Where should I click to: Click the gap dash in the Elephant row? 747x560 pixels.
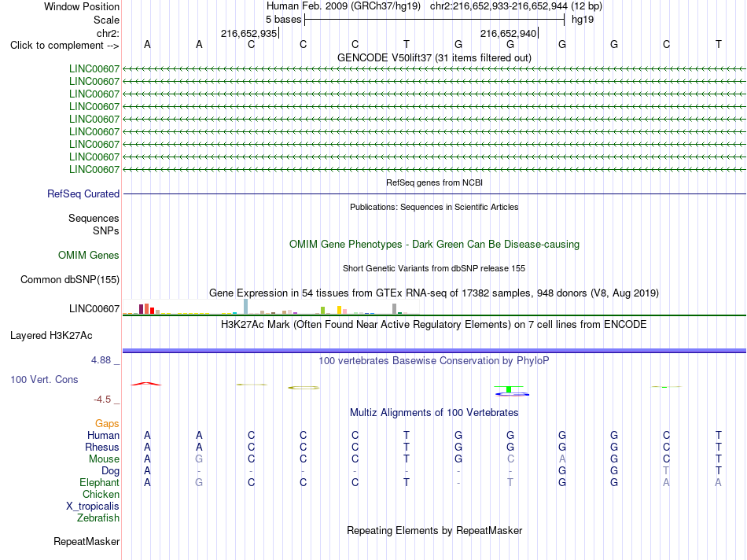click(458, 483)
